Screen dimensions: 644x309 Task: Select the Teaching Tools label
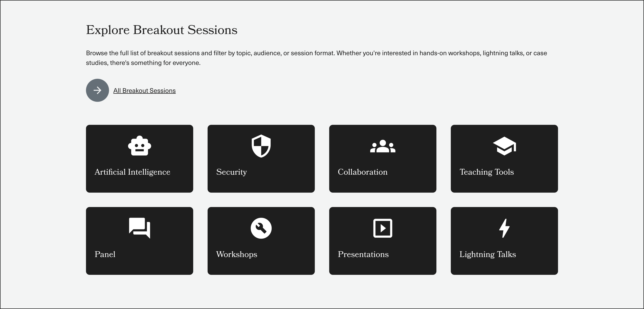486,172
